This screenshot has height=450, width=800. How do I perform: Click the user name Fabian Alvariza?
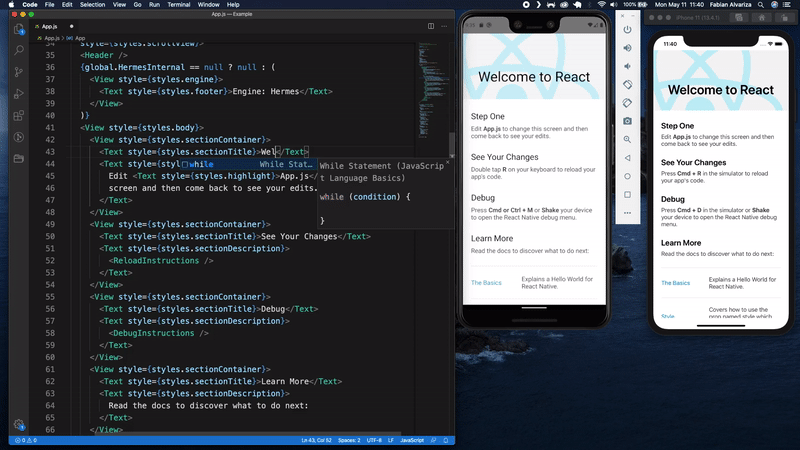(730, 5)
